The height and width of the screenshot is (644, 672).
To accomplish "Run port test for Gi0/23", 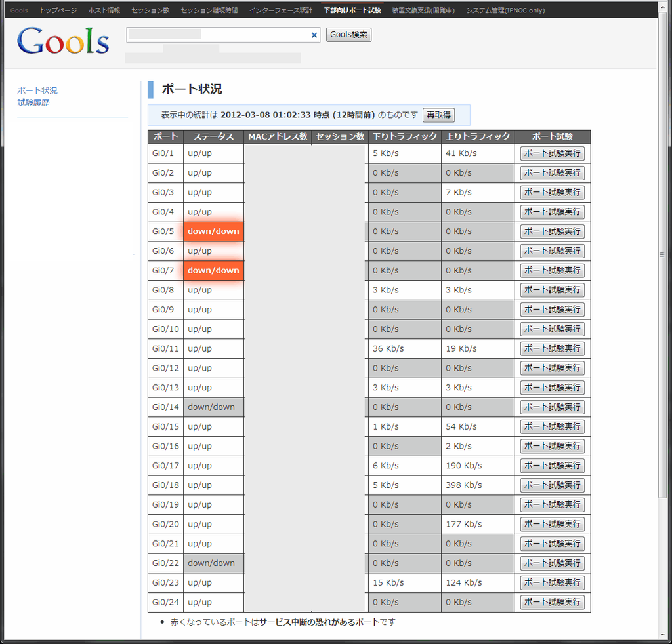I will [553, 582].
